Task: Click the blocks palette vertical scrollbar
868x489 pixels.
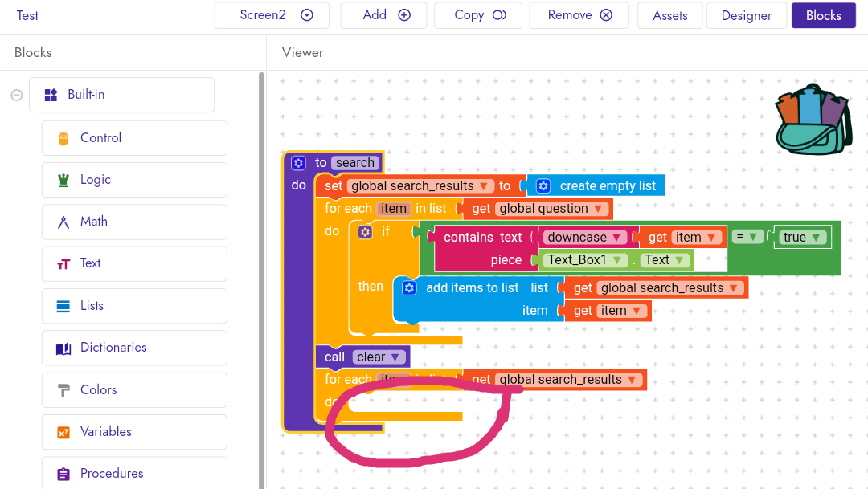Action: (x=261, y=241)
